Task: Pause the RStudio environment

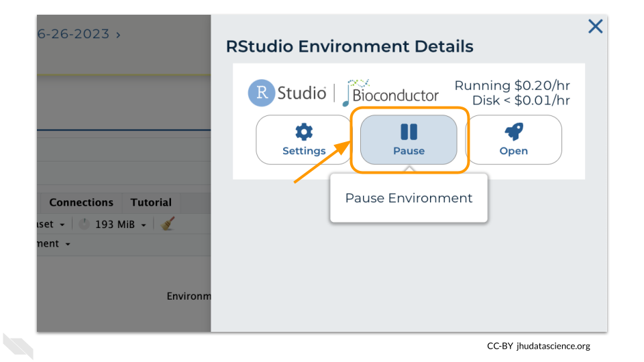Action: point(409,140)
